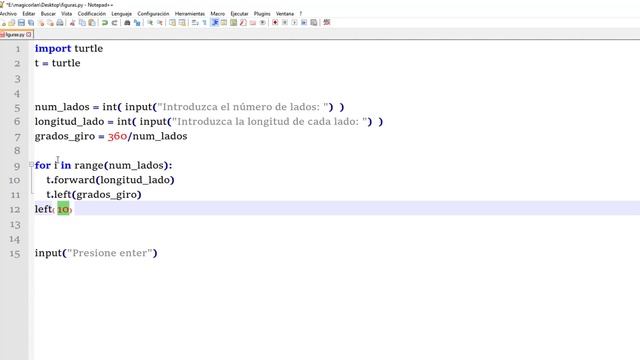Click the spell check ABC icon

327,23
